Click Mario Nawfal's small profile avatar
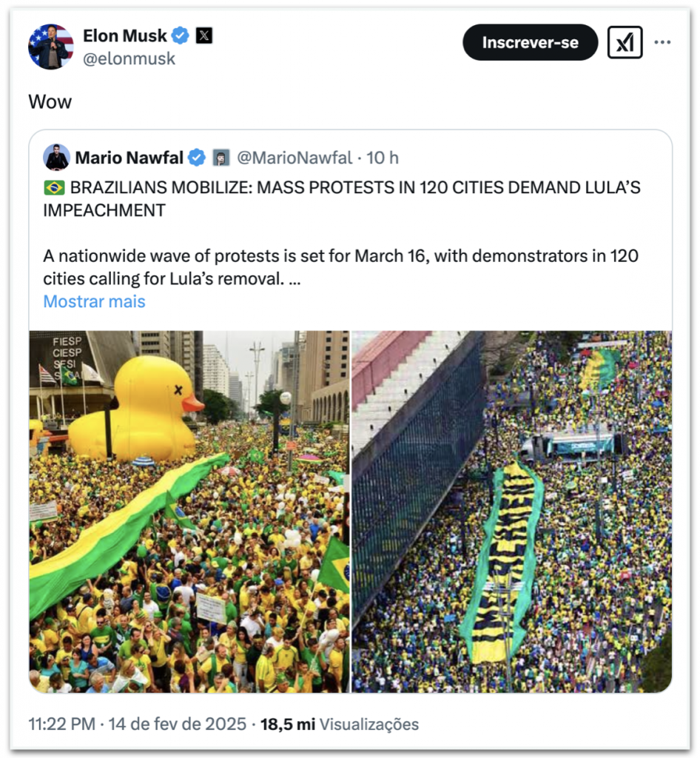This screenshot has width=700, height=758. tap(56, 158)
